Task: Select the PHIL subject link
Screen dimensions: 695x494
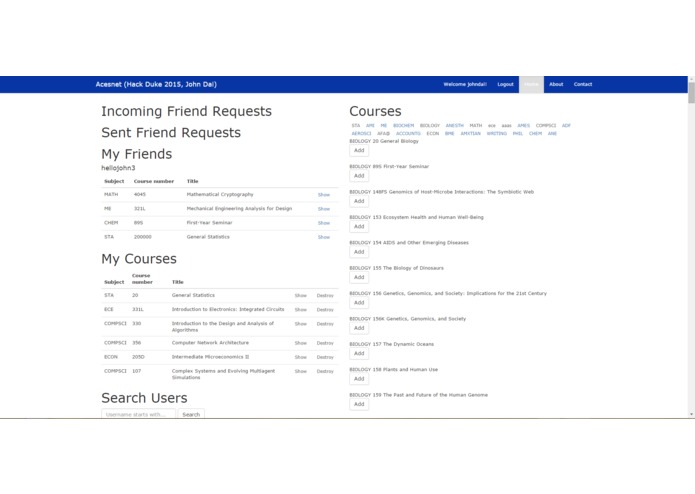Action: point(518,133)
